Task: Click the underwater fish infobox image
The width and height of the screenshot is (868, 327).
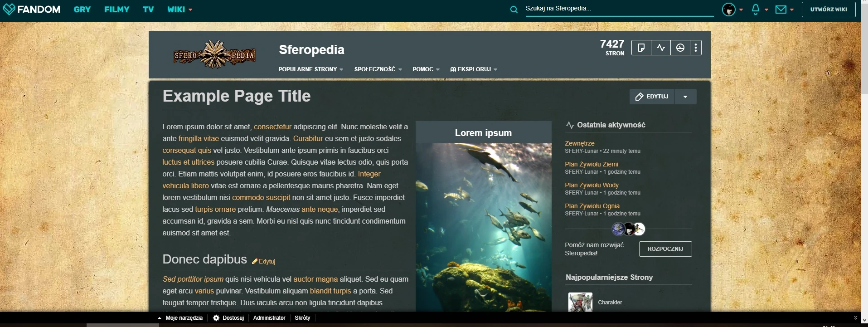Action: pos(484,227)
